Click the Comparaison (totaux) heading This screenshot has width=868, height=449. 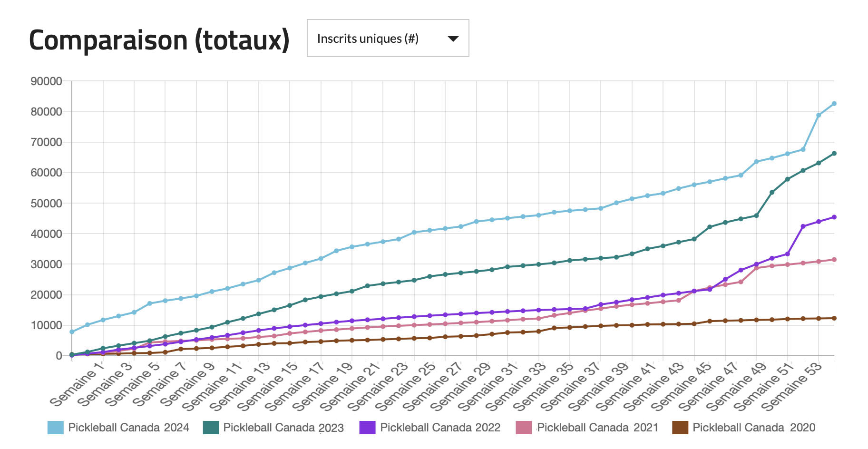coord(159,40)
